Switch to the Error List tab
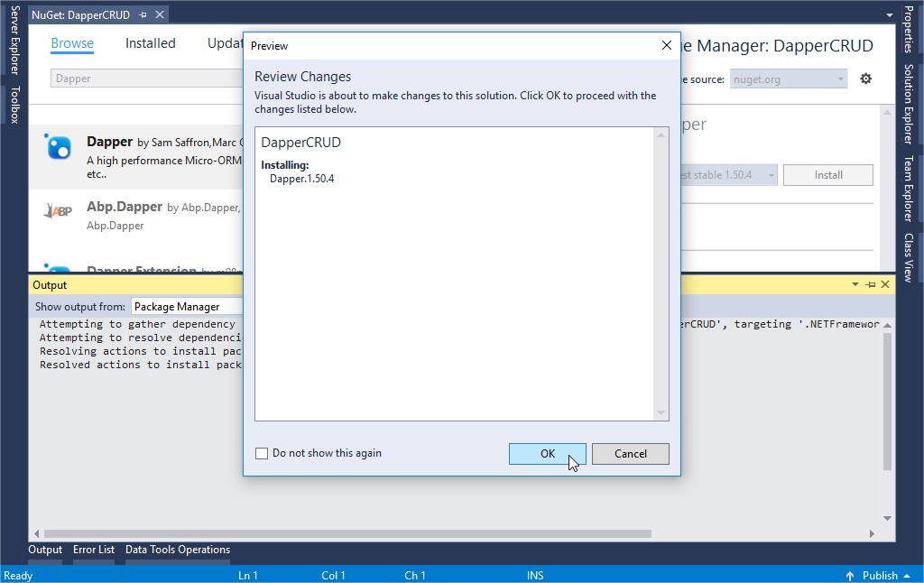 94,550
